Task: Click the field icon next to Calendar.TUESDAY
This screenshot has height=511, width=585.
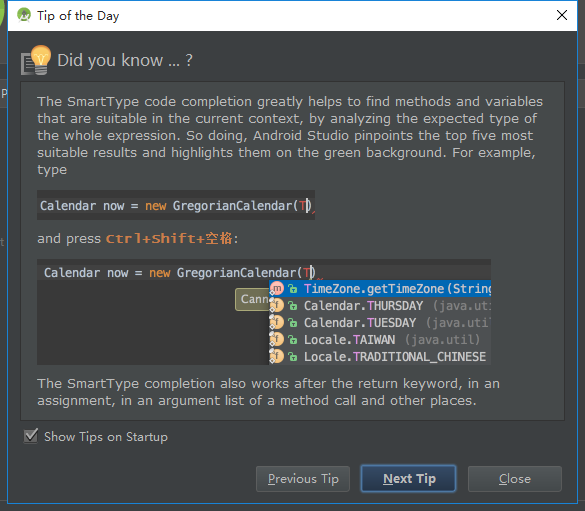Action: pos(277,323)
